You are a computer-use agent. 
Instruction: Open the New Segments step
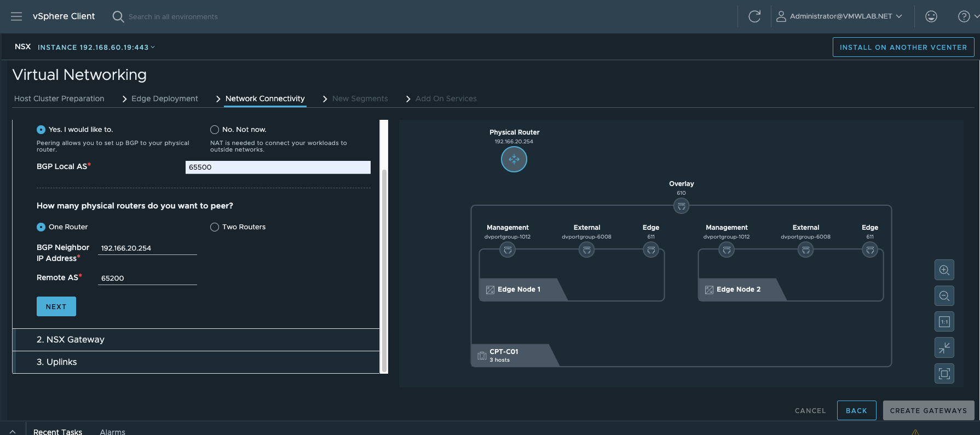[360, 98]
